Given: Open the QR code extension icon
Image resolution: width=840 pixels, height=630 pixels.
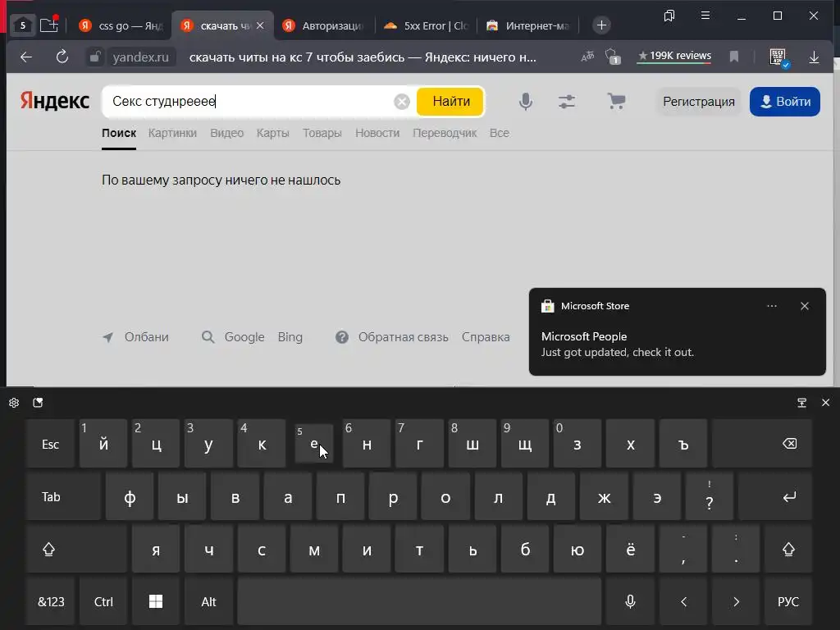Looking at the screenshot, I should pyautogui.click(x=778, y=57).
